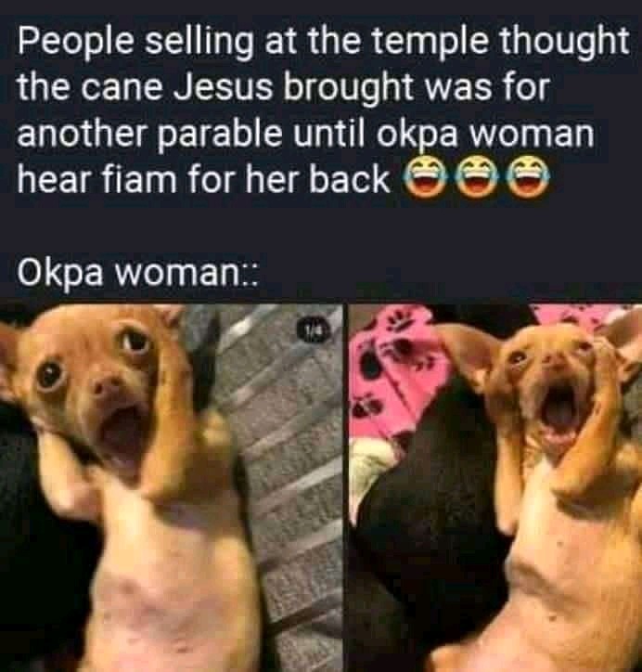Screen dimensions: 642x672
Task: Click the line 'People selling at the temple thought'
Action: pos(324,41)
